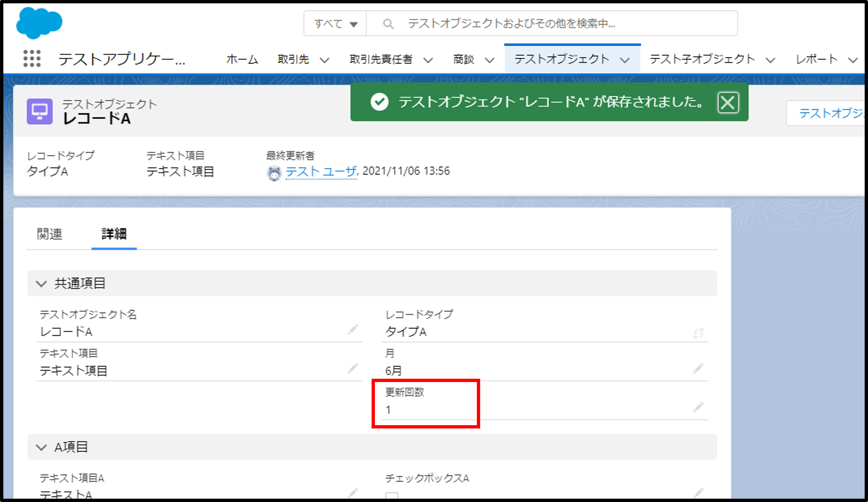Close the green saved notification toast

coord(728,102)
